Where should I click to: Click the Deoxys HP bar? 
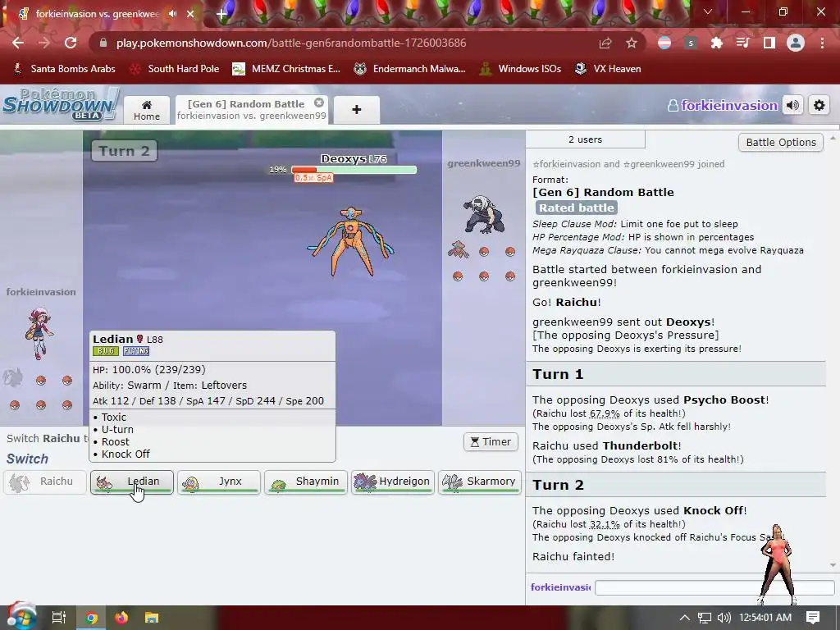pos(354,170)
